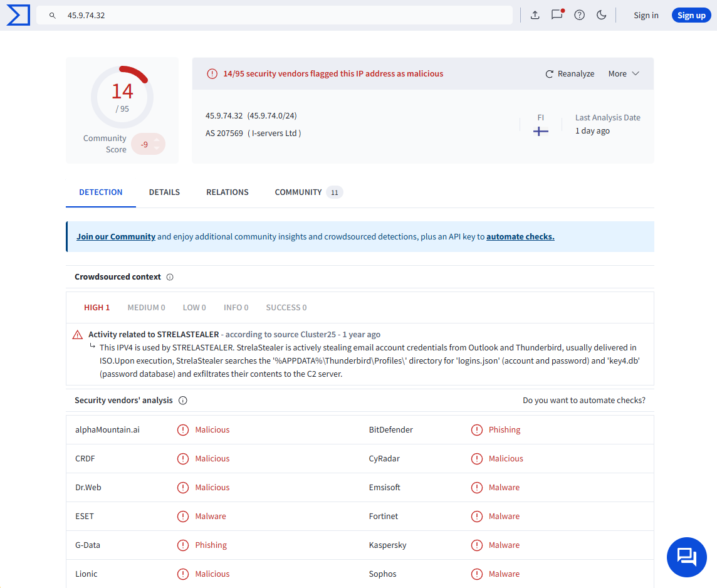Click the upload file icon
Image resolution: width=717 pixels, height=588 pixels.
click(535, 15)
